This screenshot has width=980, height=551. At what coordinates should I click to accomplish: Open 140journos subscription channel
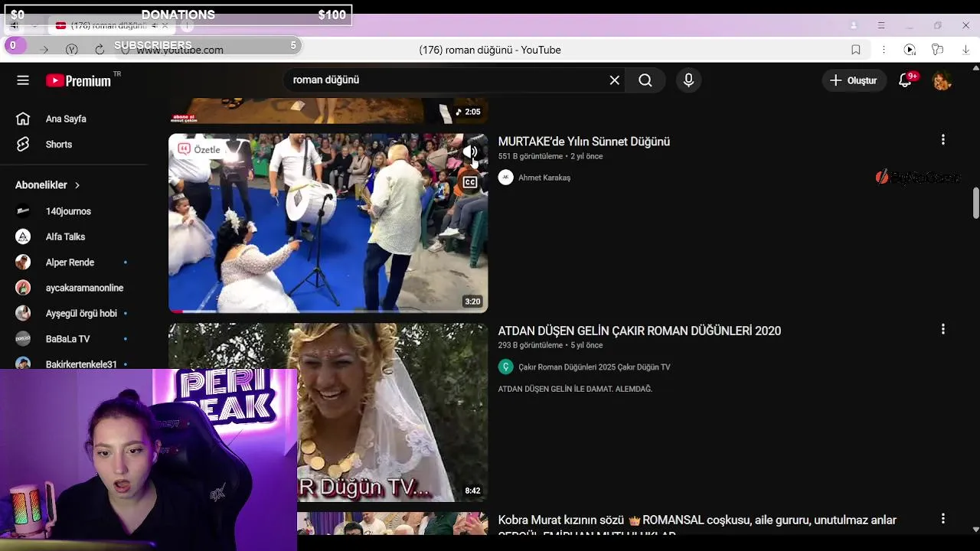pyautogui.click(x=68, y=211)
